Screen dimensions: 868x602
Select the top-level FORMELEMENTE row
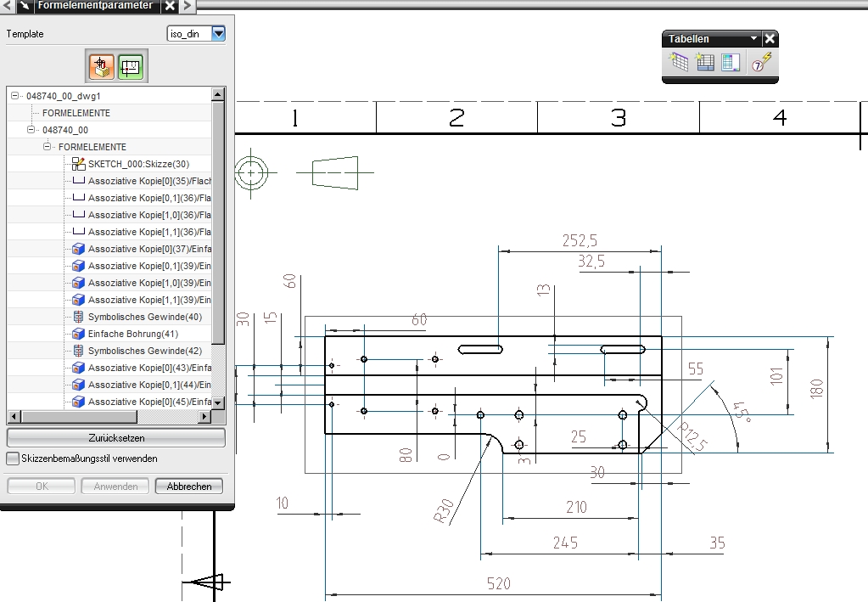[76, 113]
